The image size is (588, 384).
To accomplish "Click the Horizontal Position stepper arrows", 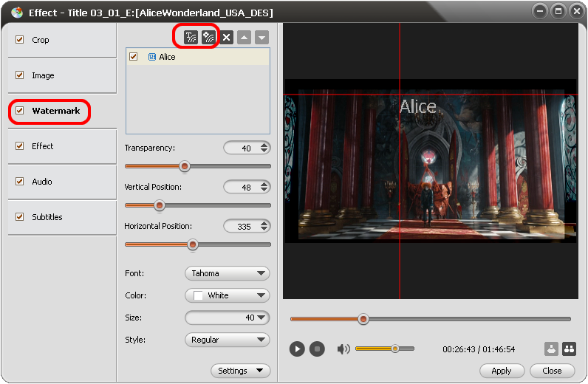I will click(x=264, y=226).
